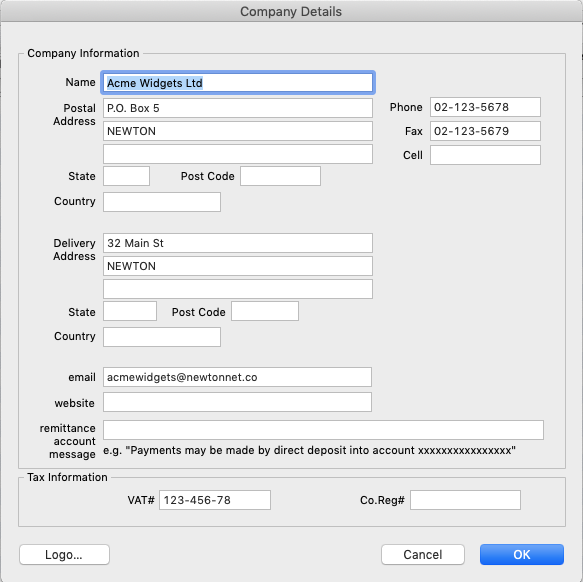Viewport: 583px width, 582px height.
Task: Click the postal address NEWTON line
Action: pyautogui.click(x=238, y=131)
